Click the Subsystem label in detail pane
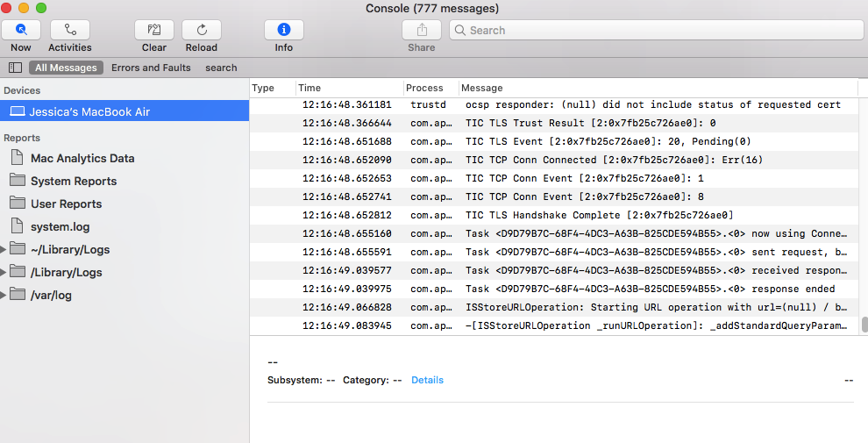The image size is (868, 443). (x=295, y=380)
